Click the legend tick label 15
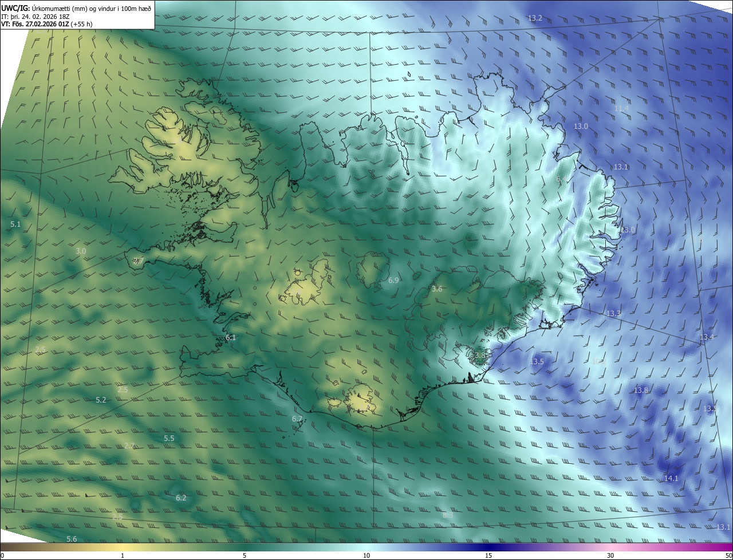 488,556
